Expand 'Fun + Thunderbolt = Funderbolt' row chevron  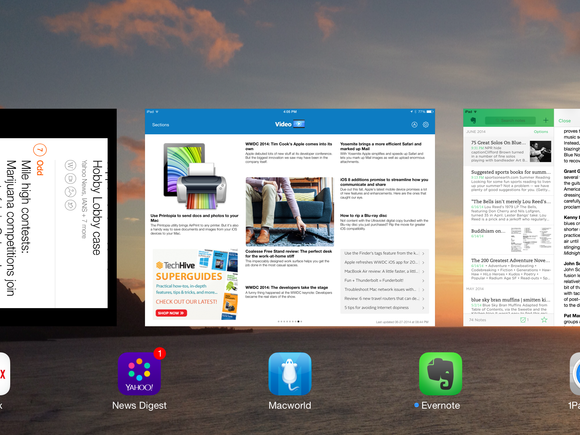tap(423, 280)
